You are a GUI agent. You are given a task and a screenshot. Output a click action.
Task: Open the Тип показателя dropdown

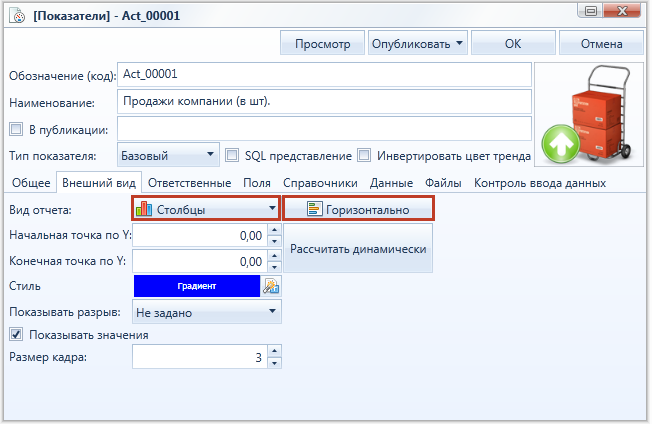click(x=168, y=155)
